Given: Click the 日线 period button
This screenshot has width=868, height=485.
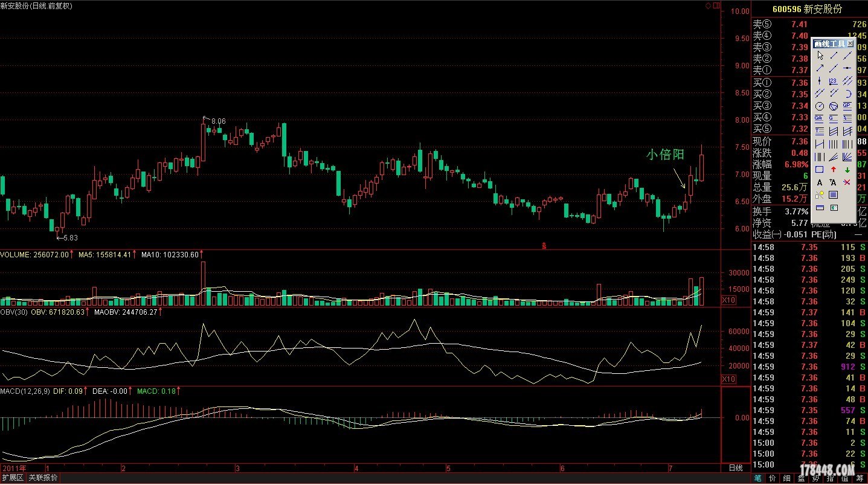Looking at the screenshot, I should [x=735, y=468].
